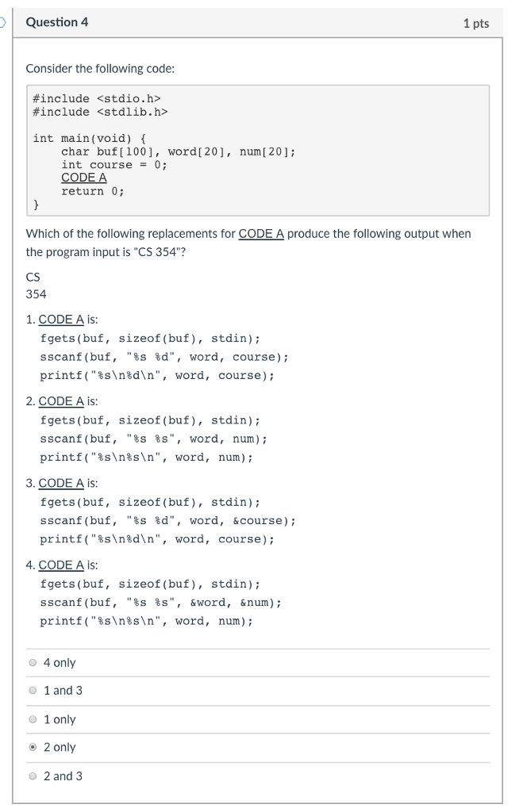This screenshot has height=812, width=523.
Task: Click the flag marker beside Question 4
Action: click(3, 22)
